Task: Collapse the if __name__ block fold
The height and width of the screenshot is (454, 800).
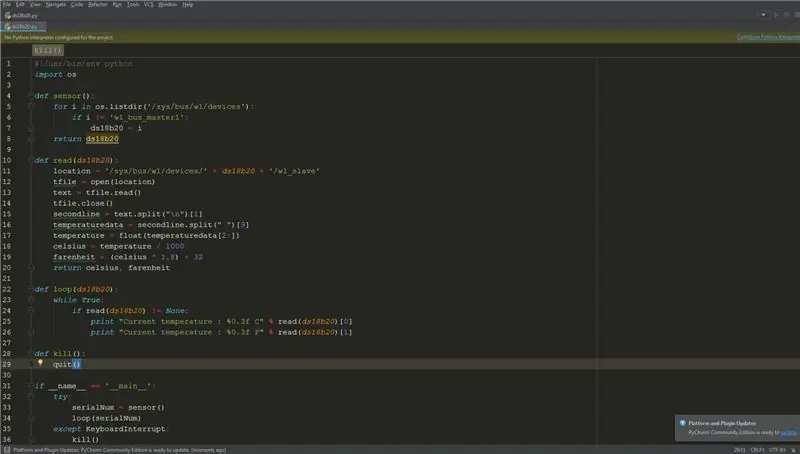Action: [x=31, y=386]
